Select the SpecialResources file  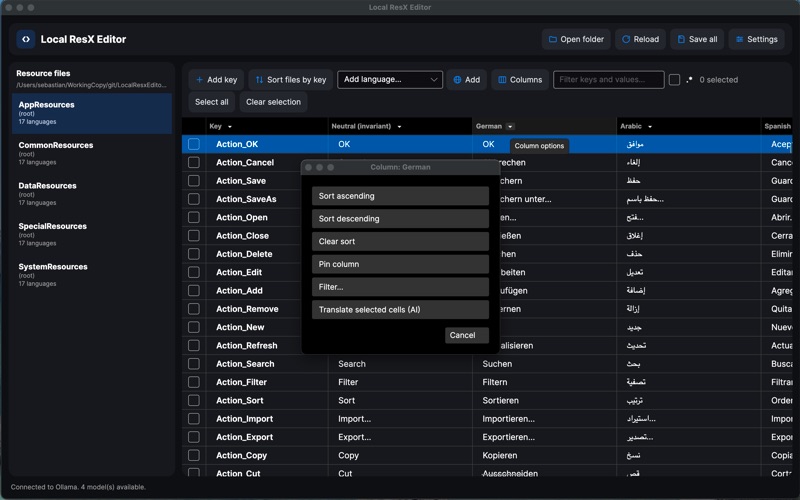(92, 235)
